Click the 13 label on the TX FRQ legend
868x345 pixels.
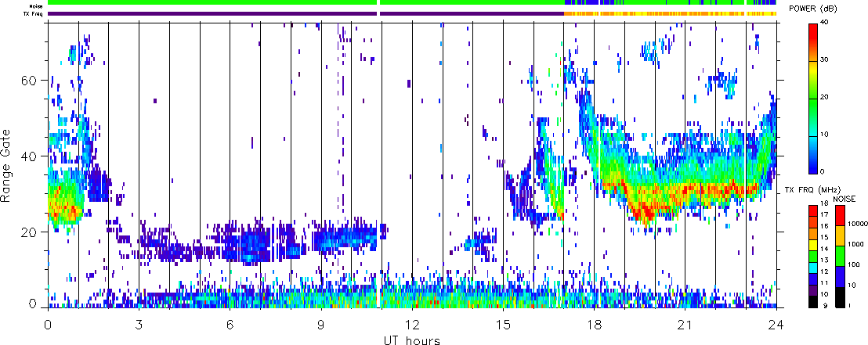pyautogui.click(x=824, y=261)
